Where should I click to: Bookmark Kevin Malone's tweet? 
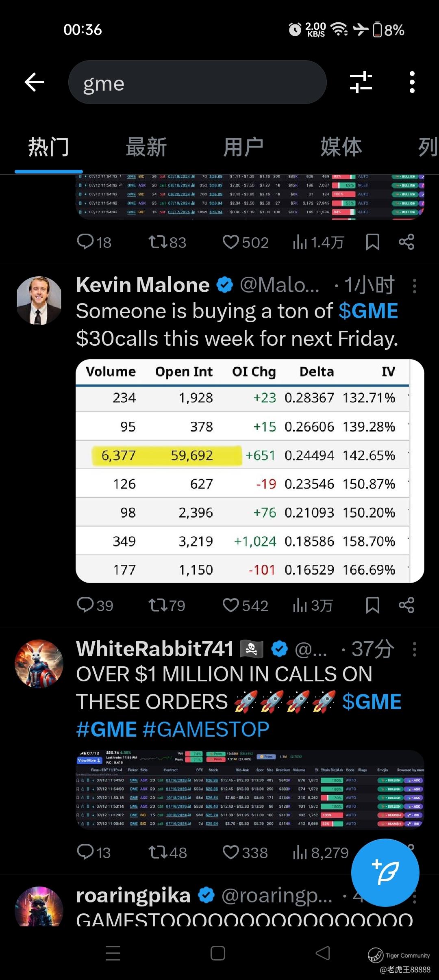click(x=372, y=605)
